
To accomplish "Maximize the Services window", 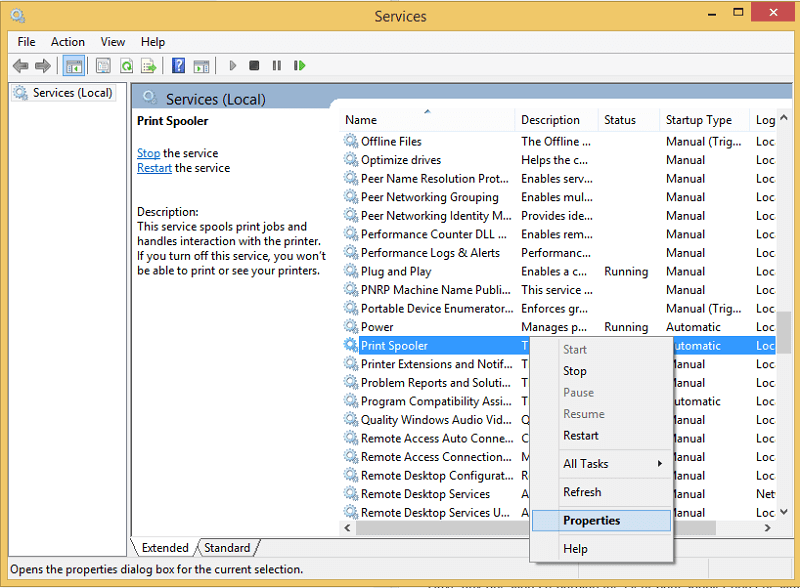I will (738, 12).
